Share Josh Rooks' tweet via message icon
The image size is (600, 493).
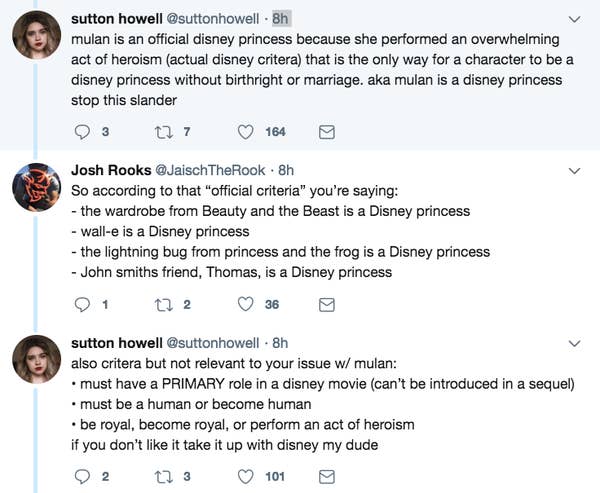point(326,305)
